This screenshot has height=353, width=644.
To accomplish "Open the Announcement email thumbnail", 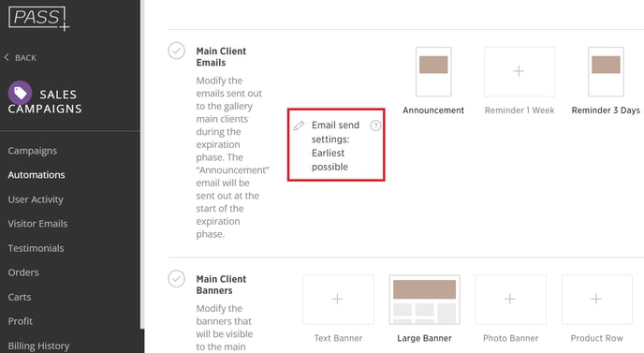I will click(433, 71).
